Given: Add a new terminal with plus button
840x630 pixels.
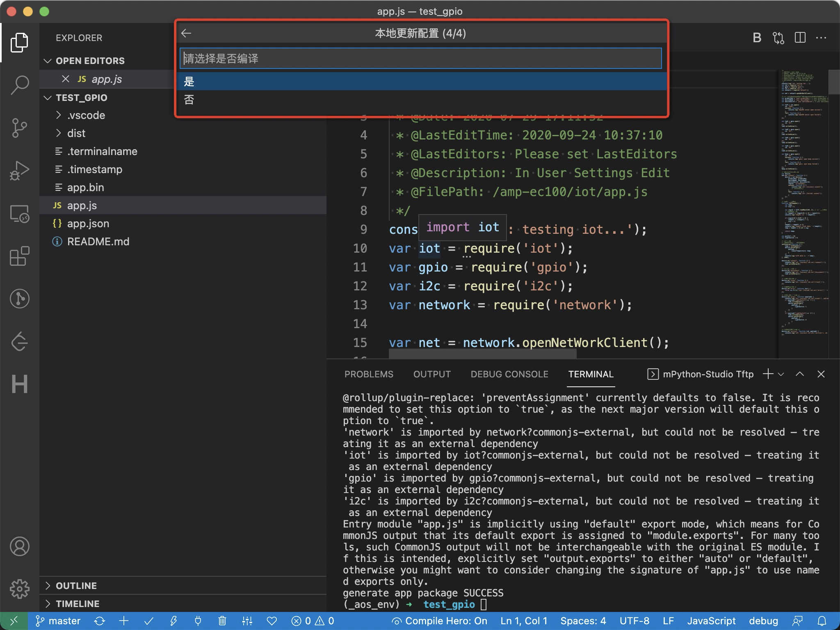Looking at the screenshot, I should coord(768,374).
